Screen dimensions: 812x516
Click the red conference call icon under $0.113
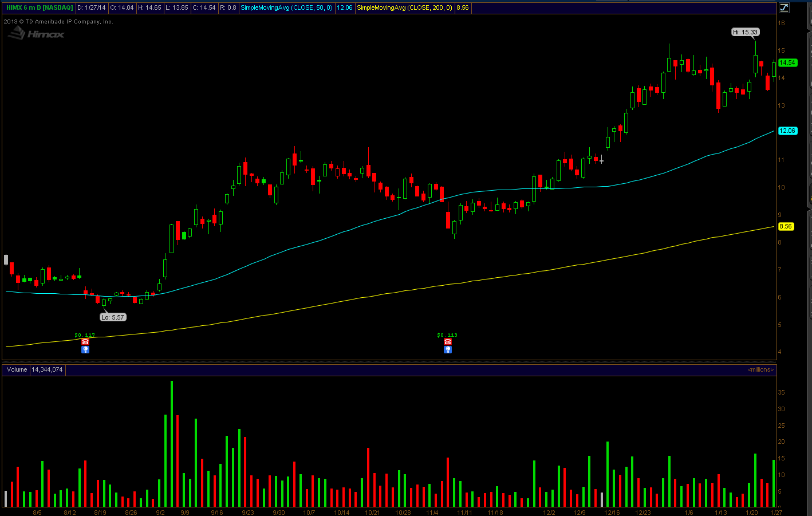pos(448,342)
